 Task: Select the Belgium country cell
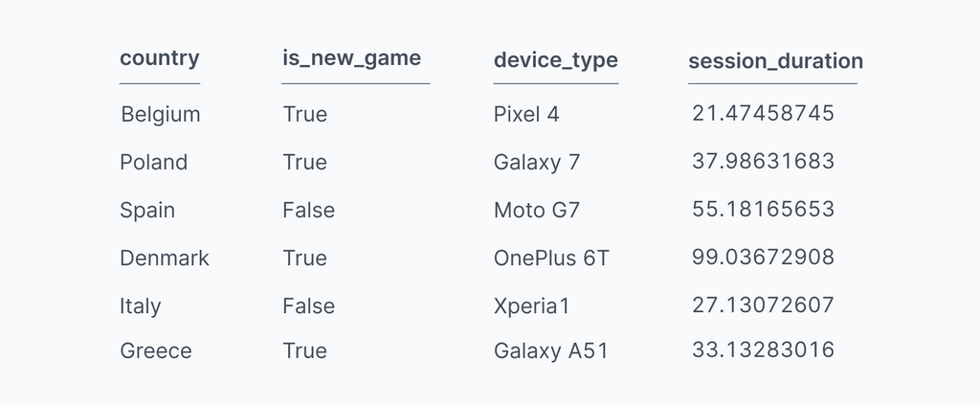161,115
